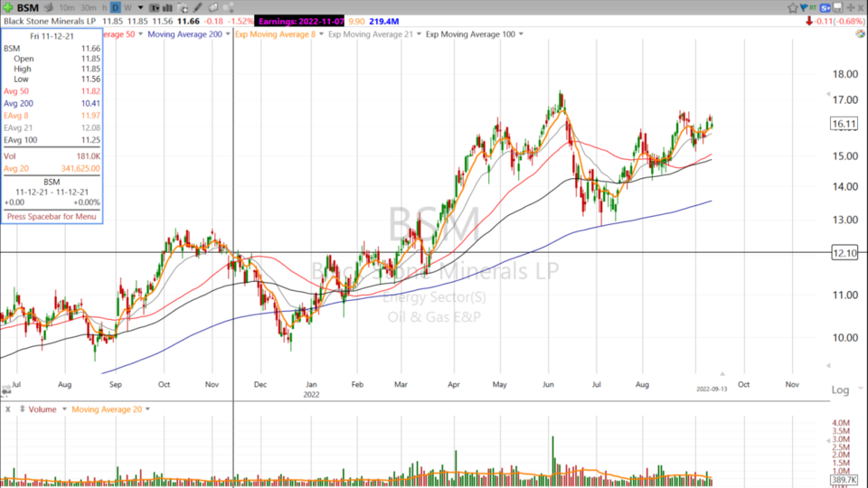Click the 2022-09-13 date label

click(x=712, y=389)
